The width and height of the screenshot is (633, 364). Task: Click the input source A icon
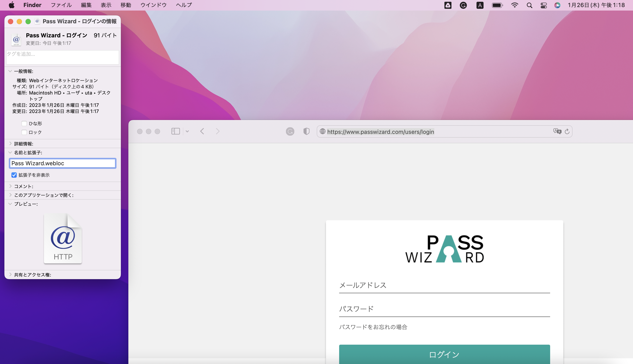click(x=480, y=5)
